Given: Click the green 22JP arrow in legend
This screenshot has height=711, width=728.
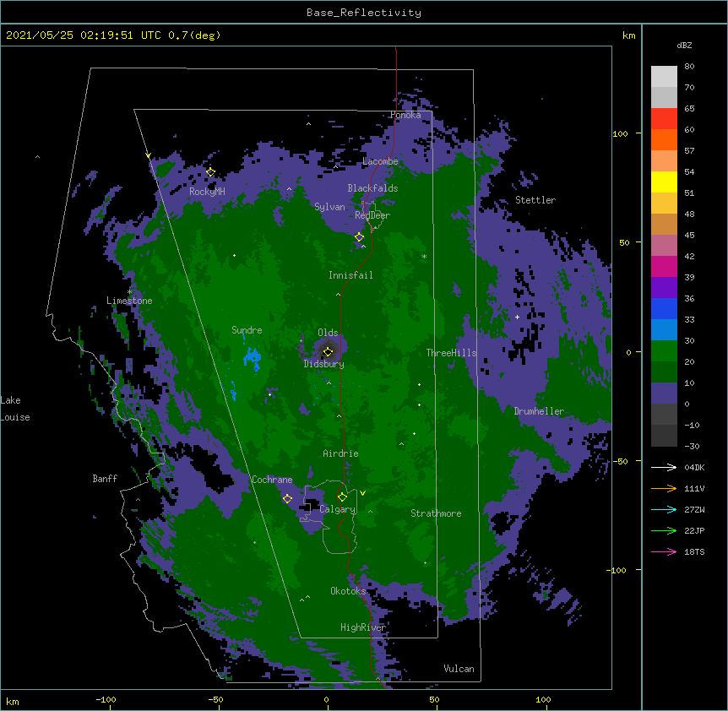Looking at the screenshot, I should pyautogui.click(x=664, y=530).
